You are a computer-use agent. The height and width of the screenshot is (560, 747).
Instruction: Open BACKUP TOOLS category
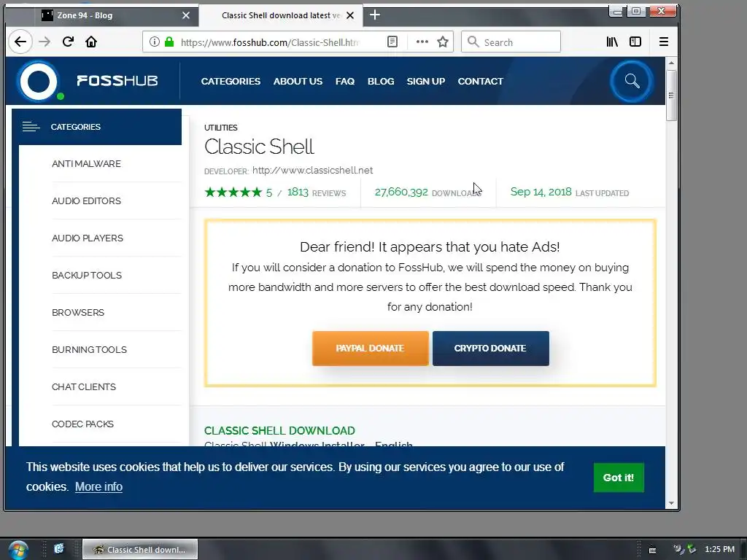point(87,275)
